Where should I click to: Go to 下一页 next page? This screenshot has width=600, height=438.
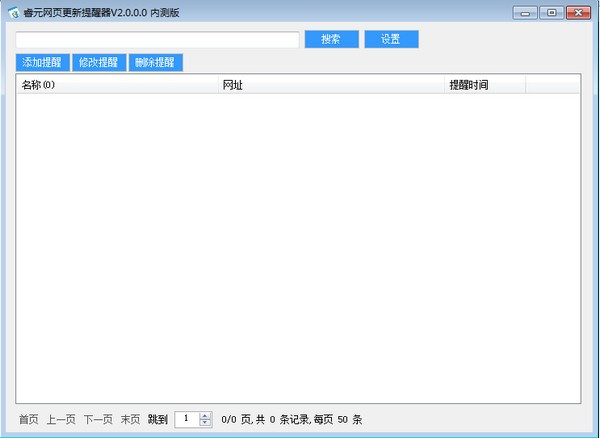pyautogui.click(x=98, y=419)
